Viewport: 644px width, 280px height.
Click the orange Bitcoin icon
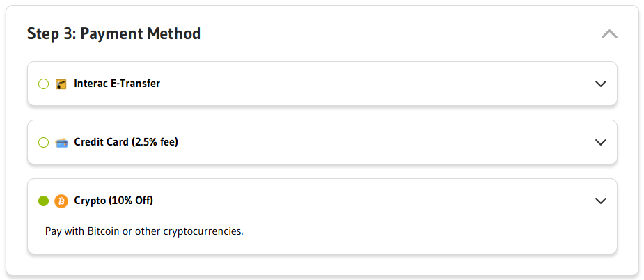61,201
